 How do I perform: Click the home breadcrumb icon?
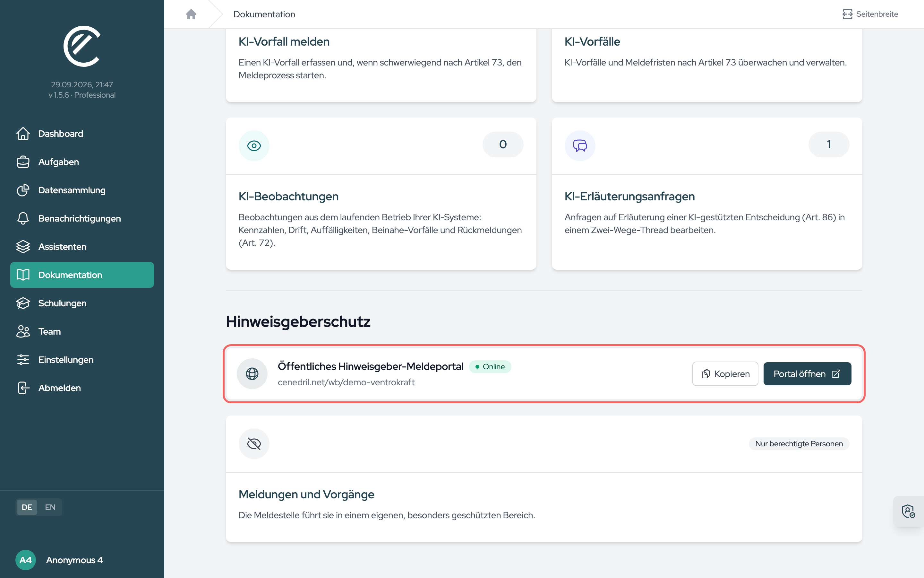tap(191, 14)
